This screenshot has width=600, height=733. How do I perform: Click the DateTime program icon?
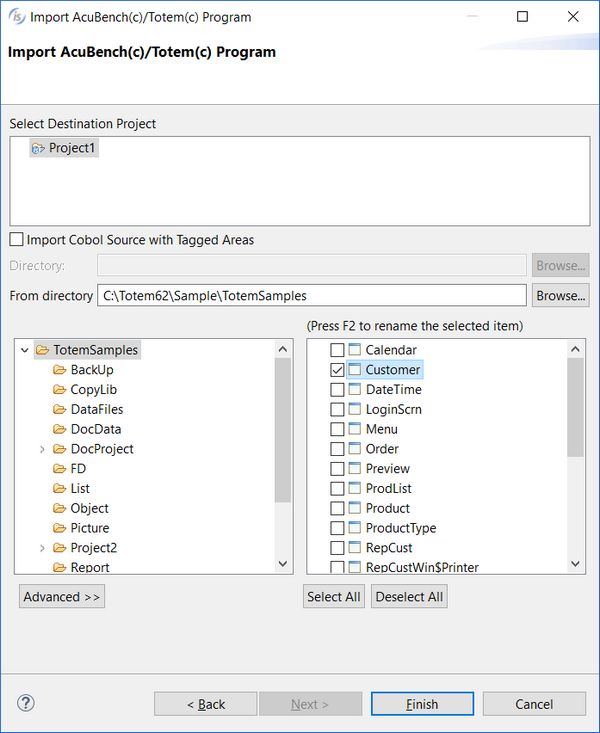click(355, 389)
